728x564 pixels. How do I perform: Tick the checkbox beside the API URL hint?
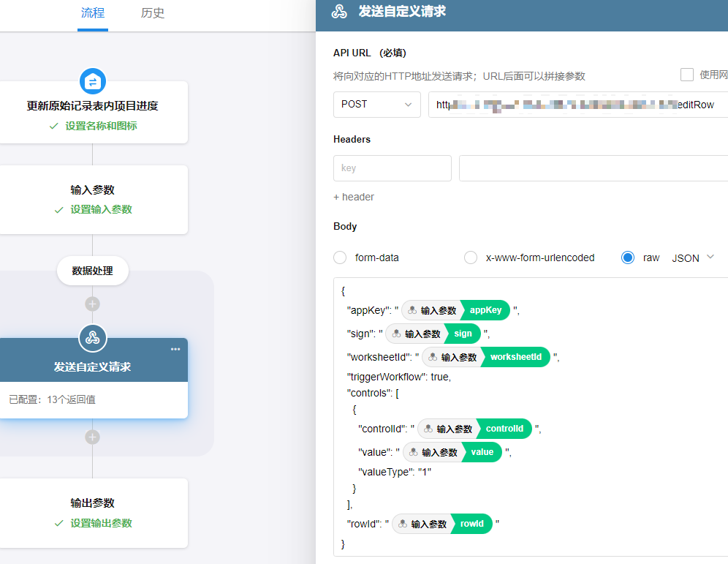pos(687,75)
